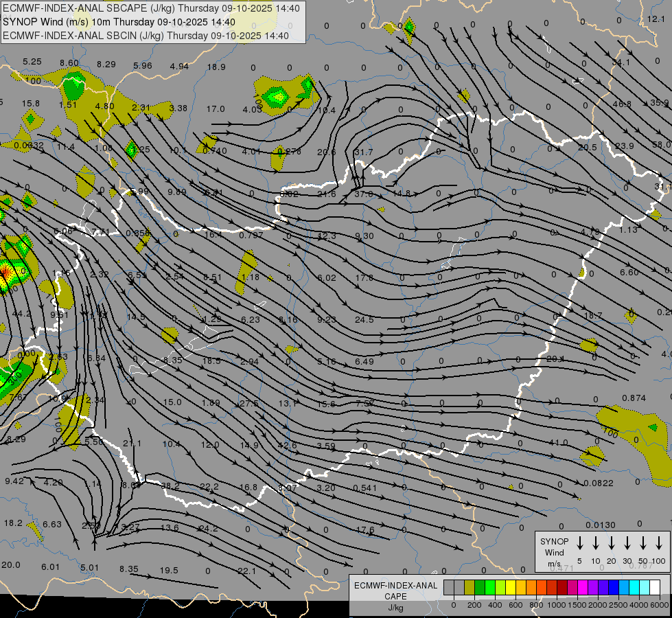672x618 pixels.
Task: Click the 0.0822 value on the map
Action: click(x=599, y=483)
